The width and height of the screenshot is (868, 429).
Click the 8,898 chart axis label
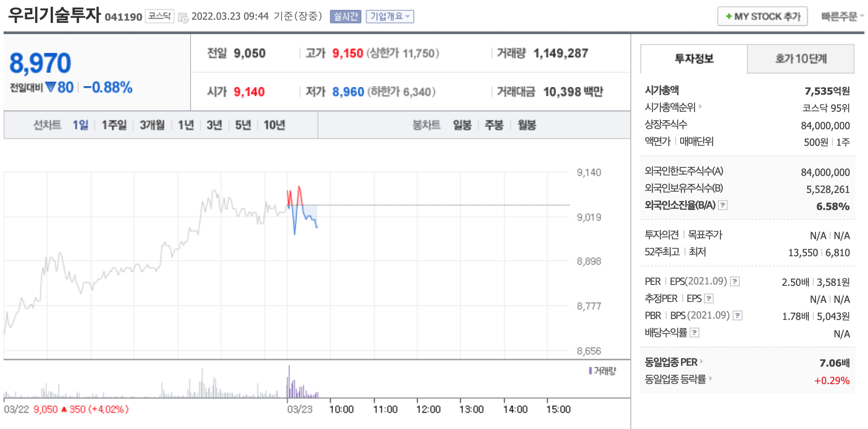589,261
